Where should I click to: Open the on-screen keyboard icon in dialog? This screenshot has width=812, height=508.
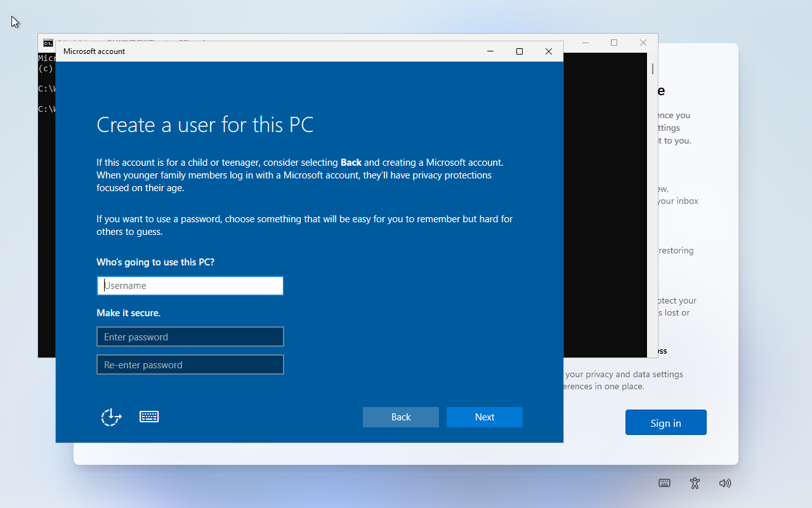pyautogui.click(x=149, y=417)
